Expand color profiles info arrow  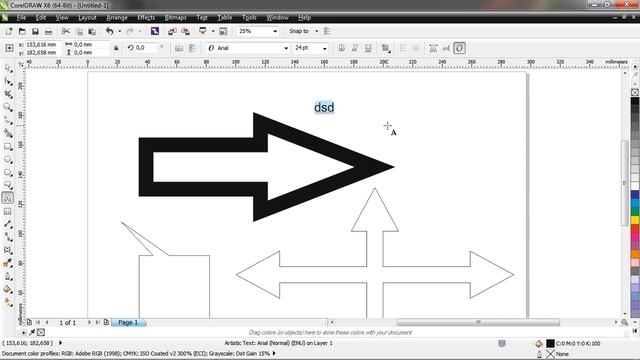(x=274, y=353)
